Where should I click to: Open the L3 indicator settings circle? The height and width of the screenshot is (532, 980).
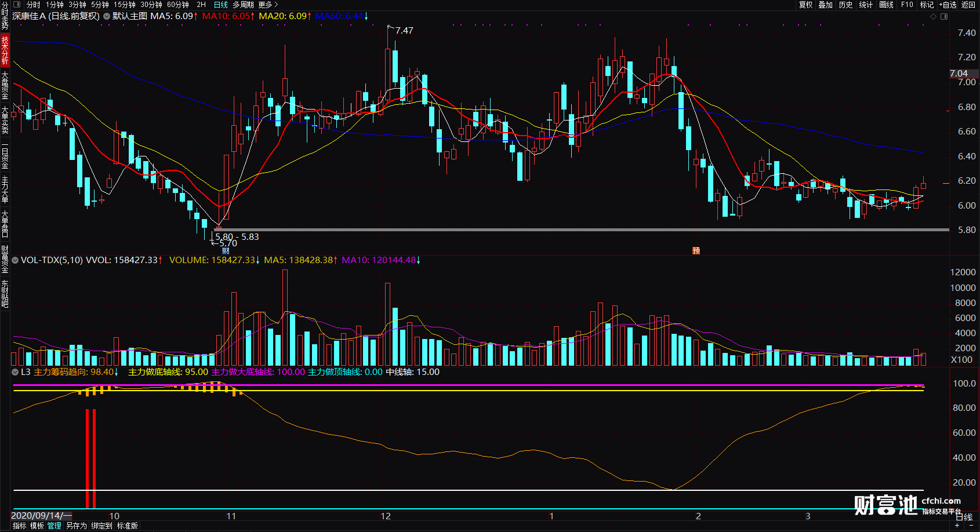pos(16,372)
